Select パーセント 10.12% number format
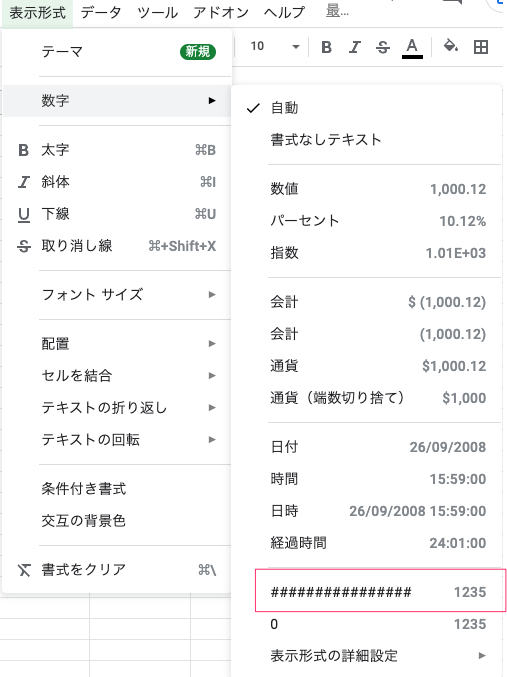 click(367, 221)
